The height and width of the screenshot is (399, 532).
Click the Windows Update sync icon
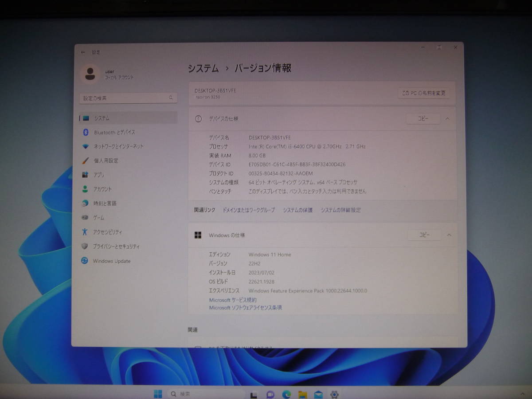(x=85, y=261)
